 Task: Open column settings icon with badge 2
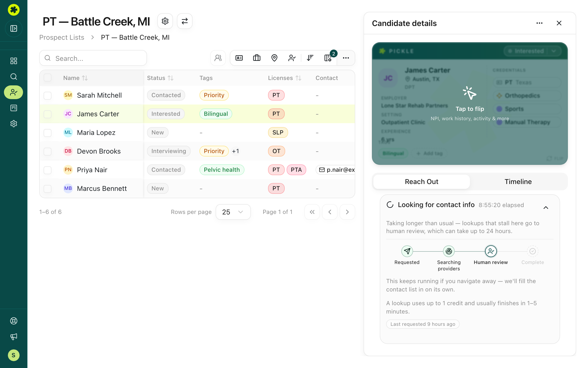pos(328,58)
